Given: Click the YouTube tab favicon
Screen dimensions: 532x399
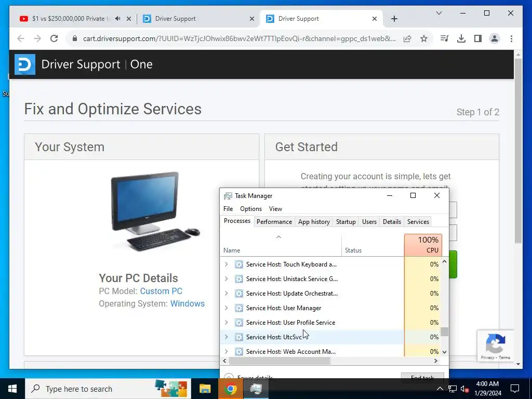Looking at the screenshot, I should point(24,19).
